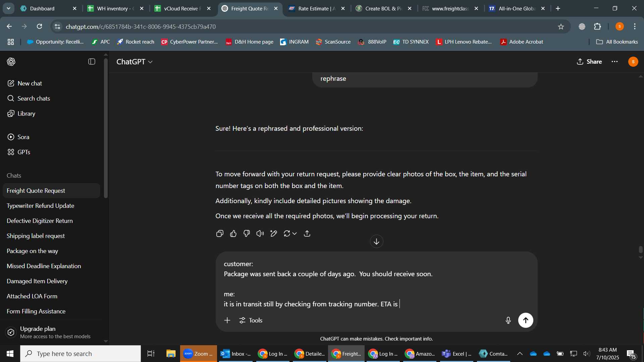644x362 pixels.
Task: Switch to WH inventory tab
Action: 115,8
